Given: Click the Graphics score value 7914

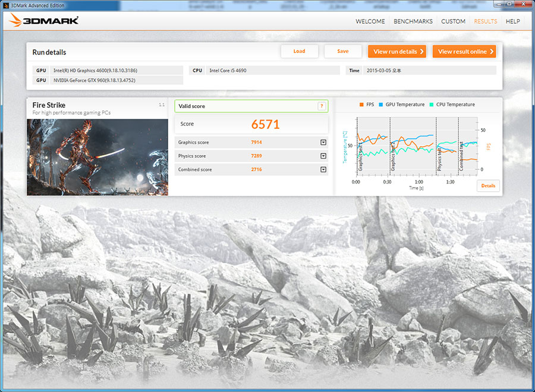Looking at the screenshot, I should coord(256,142).
